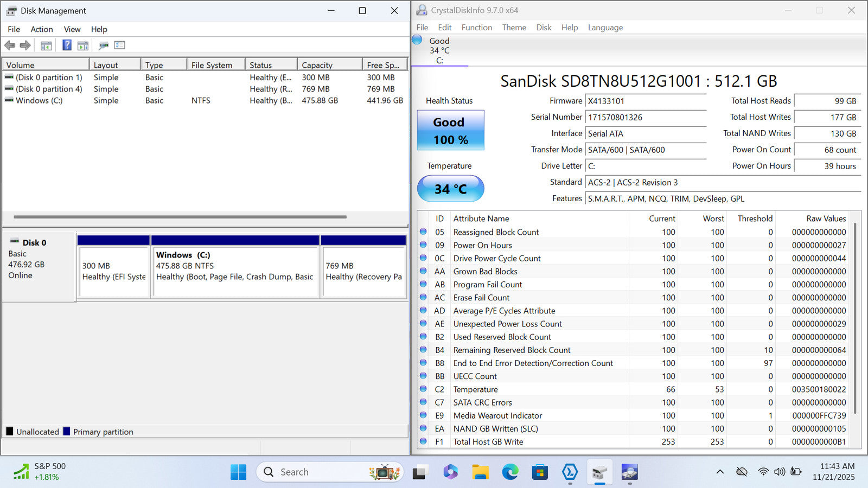Screen dimensions: 868x488
Task: Click the horizontal scrollbar under the volume list
Action: click(180, 217)
